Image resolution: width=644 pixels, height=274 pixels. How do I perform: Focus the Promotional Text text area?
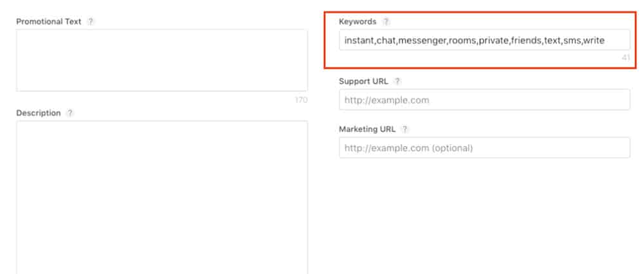pyautogui.click(x=162, y=60)
